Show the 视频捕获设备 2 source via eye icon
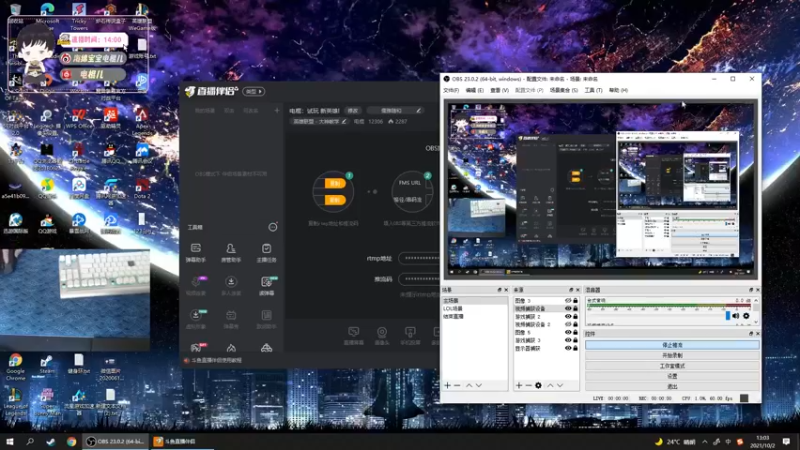This screenshot has width=800, height=450. coord(568,324)
